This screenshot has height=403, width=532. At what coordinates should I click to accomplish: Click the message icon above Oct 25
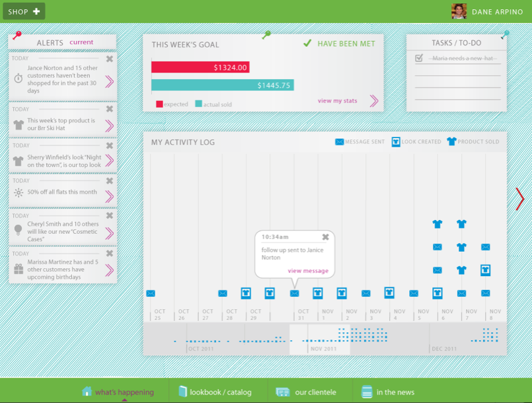151,293
